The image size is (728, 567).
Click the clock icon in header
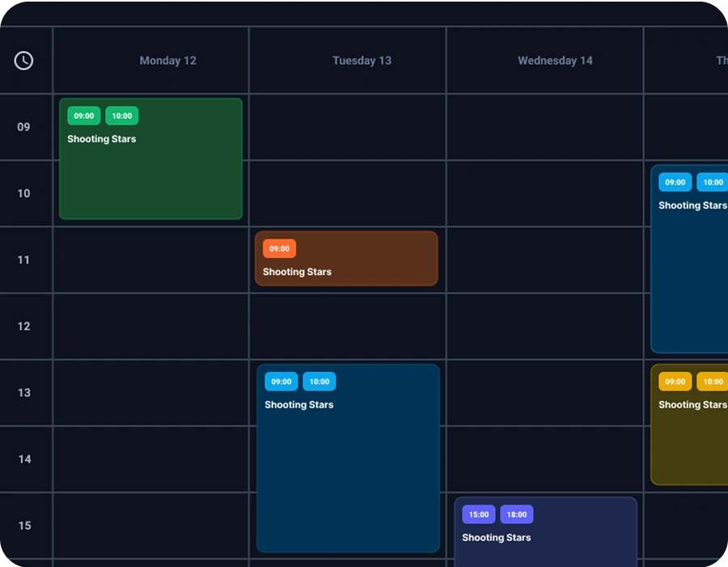[23, 61]
